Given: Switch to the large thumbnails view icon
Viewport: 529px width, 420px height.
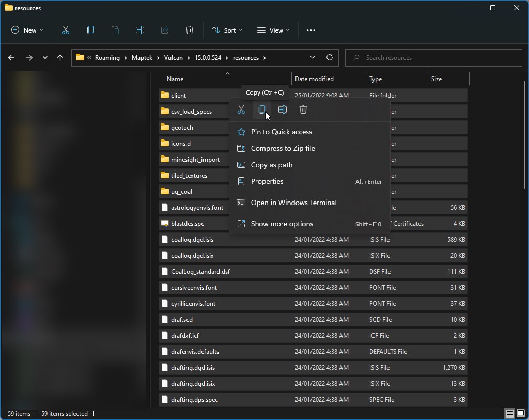Looking at the screenshot, I should point(520,414).
